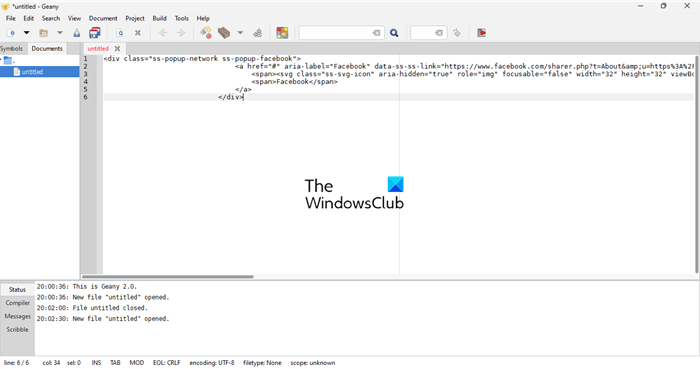Switch to the Symbols sidebar tab

point(12,49)
